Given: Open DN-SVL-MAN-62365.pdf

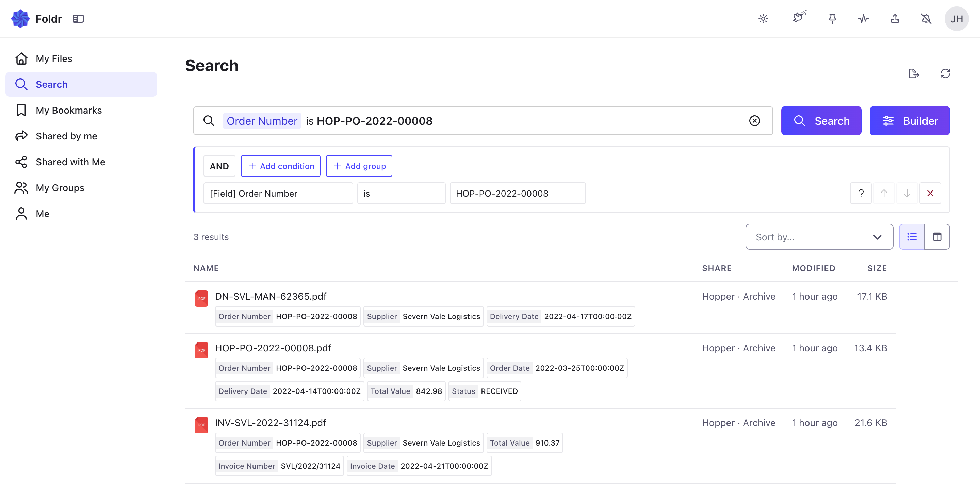Looking at the screenshot, I should point(271,296).
